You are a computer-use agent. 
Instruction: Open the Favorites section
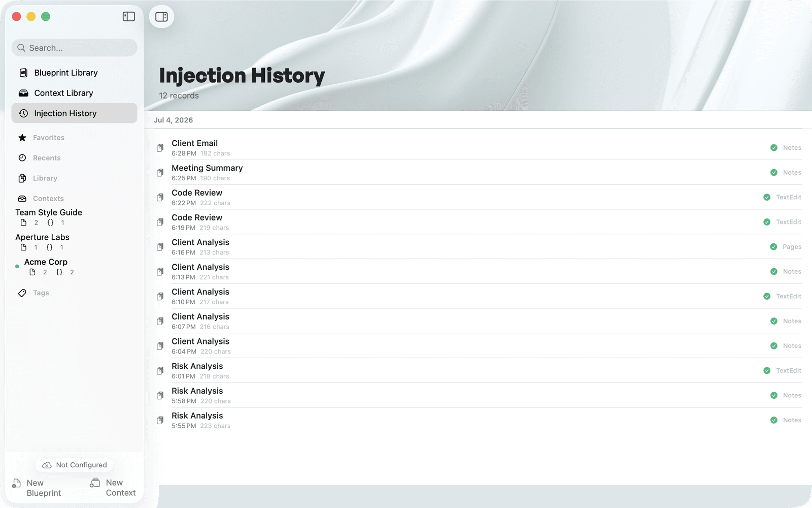49,138
